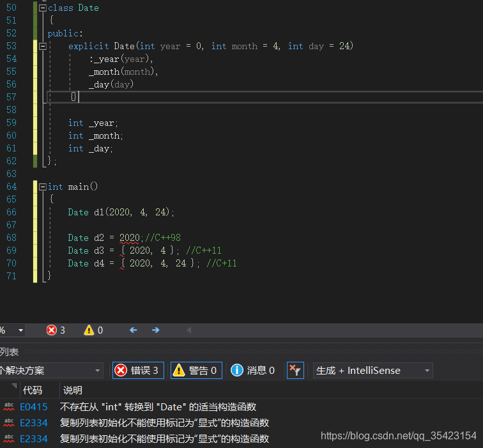Click the _month member declaration on line 60
483x448 pixels.
click(x=95, y=136)
